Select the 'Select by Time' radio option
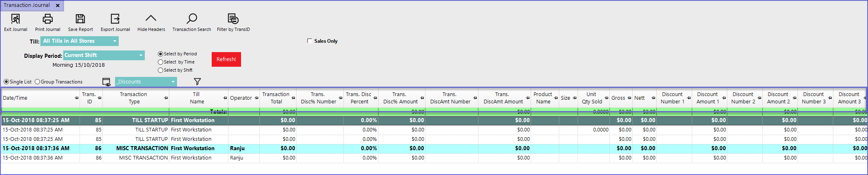The width and height of the screenshot is (868, 175). (161, 62)
